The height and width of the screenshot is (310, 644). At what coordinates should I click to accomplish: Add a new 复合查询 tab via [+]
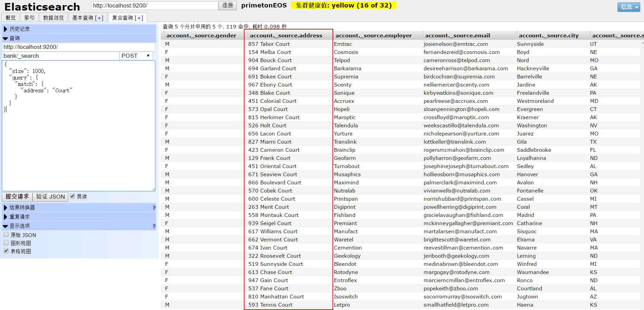coord(139,18)
